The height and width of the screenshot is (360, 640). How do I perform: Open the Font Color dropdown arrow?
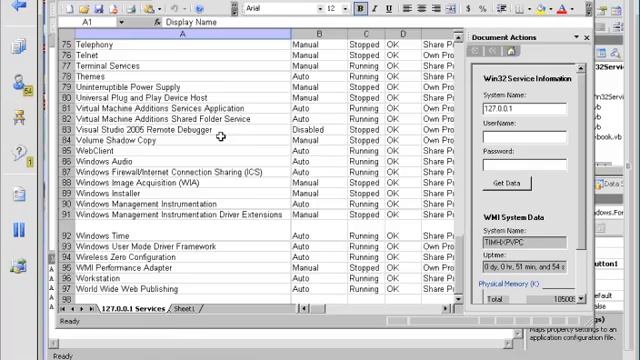(572, 9)
